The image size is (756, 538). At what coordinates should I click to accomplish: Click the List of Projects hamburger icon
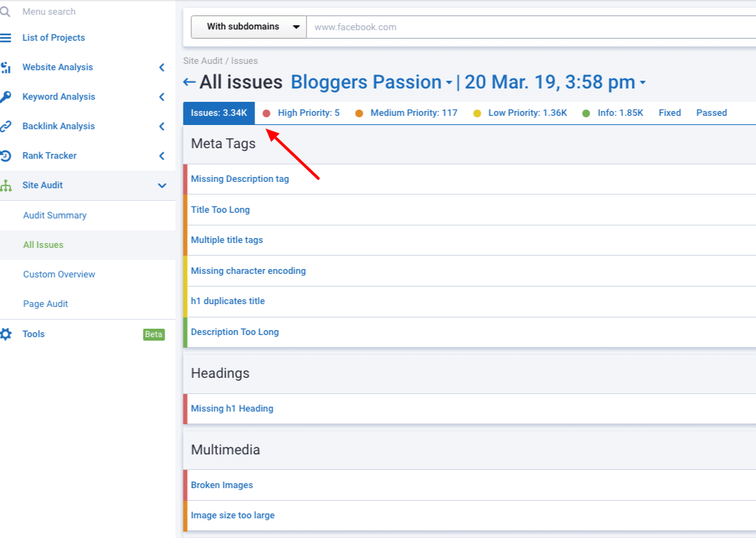click(x=6, y=38)
